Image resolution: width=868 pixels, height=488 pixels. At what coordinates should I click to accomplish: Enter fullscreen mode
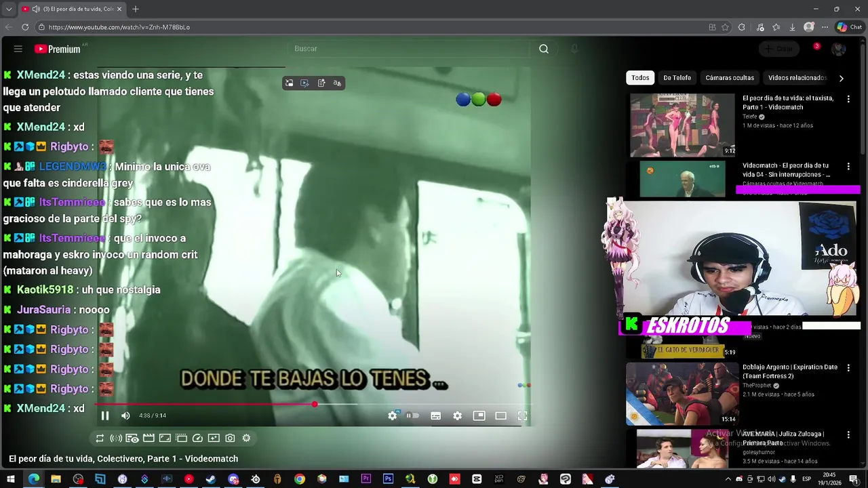tap(522, 415)
